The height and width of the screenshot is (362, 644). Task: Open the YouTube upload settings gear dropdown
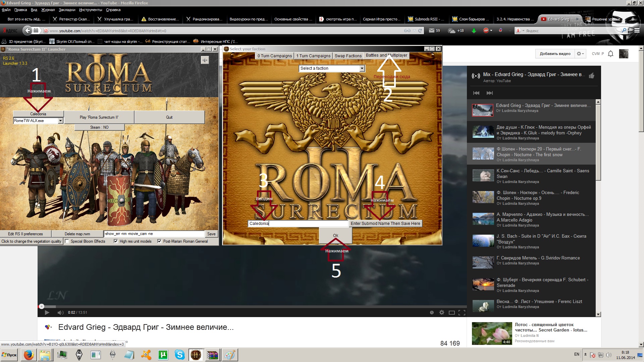580,54
